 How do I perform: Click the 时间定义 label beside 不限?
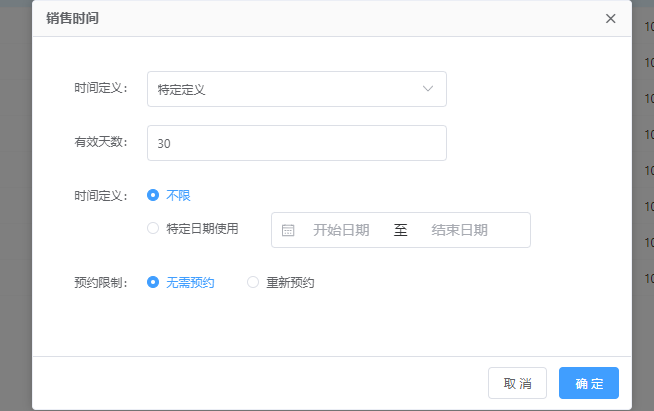(101, 195)
